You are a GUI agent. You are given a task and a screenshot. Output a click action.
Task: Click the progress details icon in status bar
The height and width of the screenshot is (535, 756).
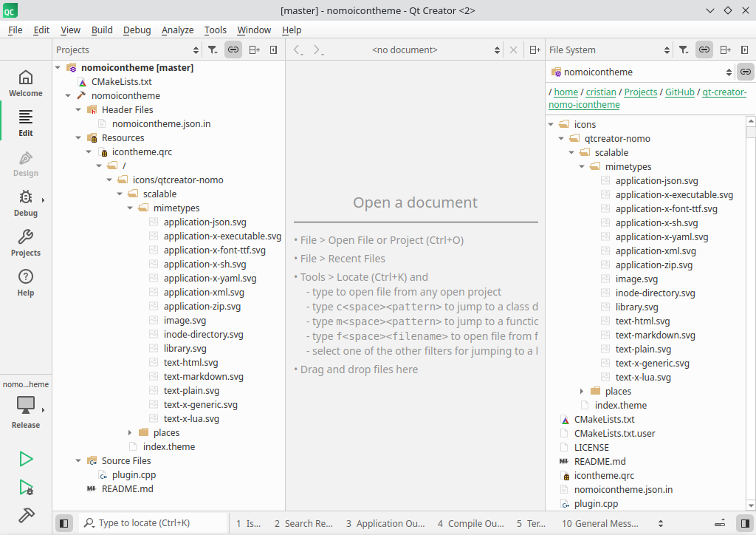pos(720,523)
